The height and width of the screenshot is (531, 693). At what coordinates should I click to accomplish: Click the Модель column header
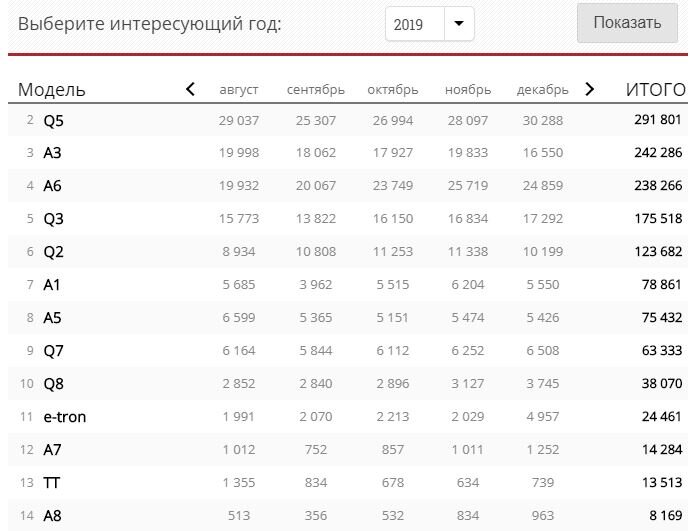point(52,90)
